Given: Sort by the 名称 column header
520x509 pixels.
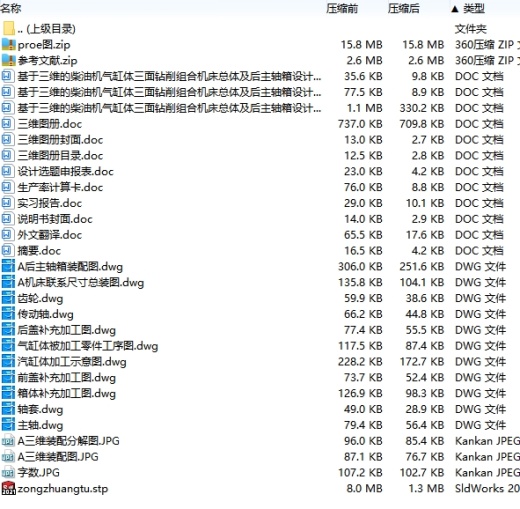Looking at the screenshot, I should (11, 8).
